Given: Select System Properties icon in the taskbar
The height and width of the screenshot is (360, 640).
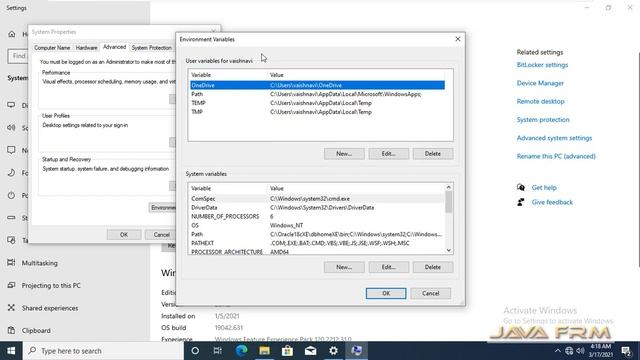Looking at the screenshot, I should pos(356,351).
